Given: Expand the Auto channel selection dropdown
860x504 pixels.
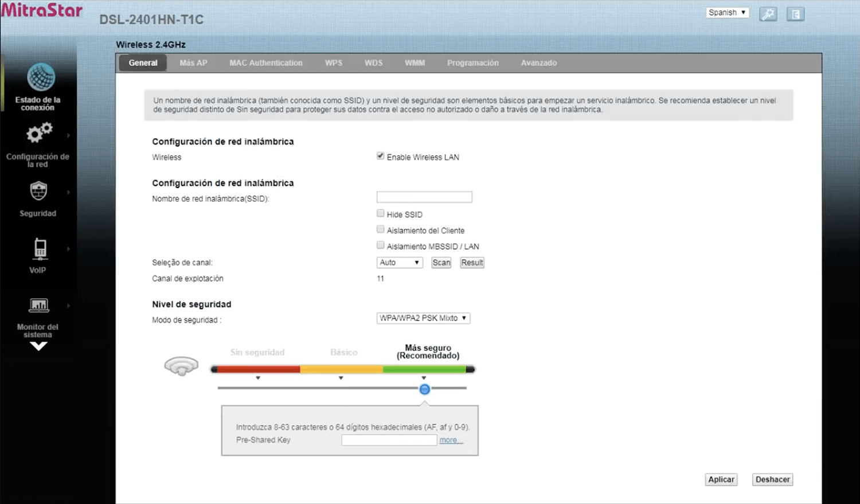Looking at the screenshot, I should 399,263.
